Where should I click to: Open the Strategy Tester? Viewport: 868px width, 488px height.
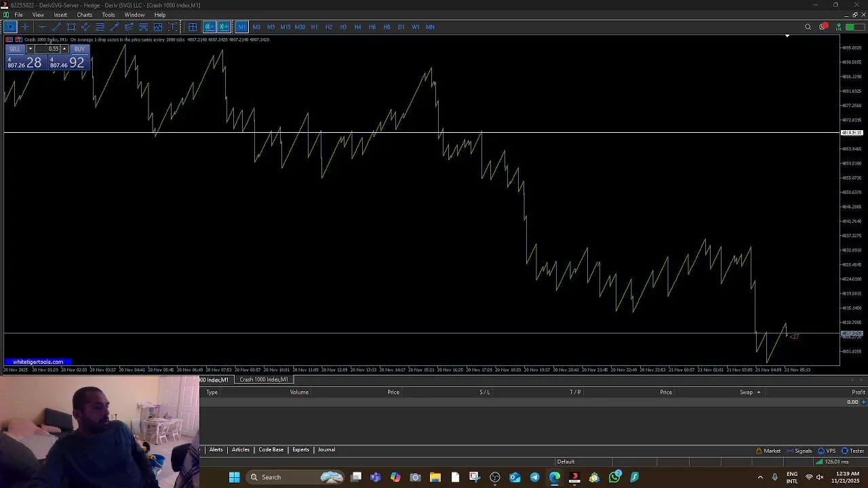tap(852, 451)
